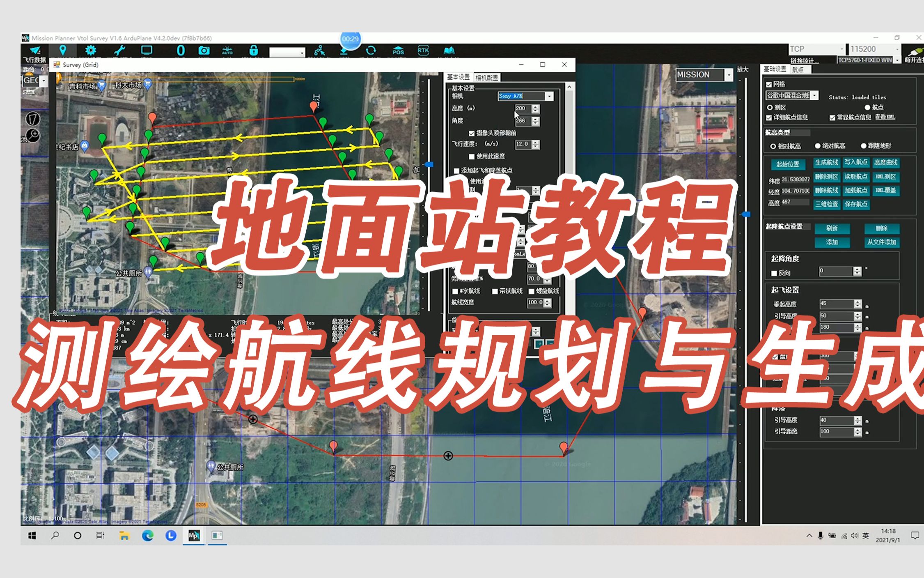Open Edge browser from the taskbar

click(147, 535)
